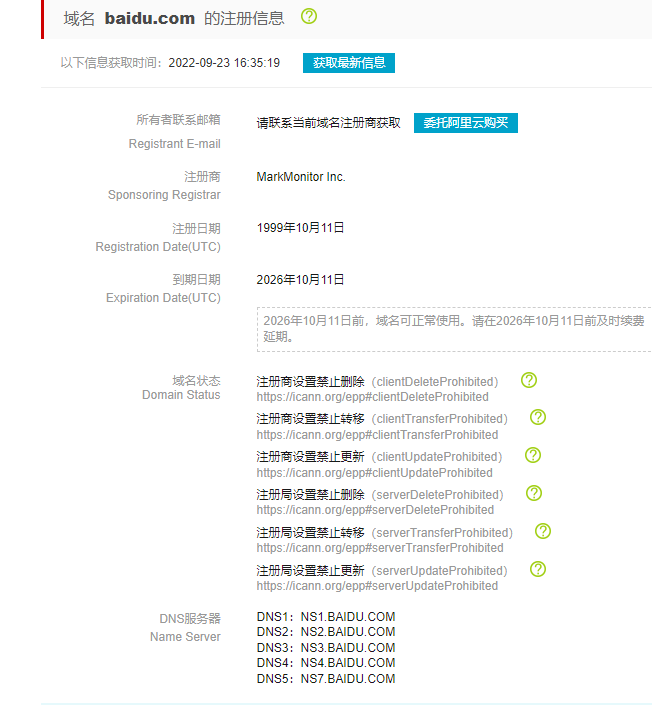Click the Registration Date(UTC) label

(x=158, y=247)
